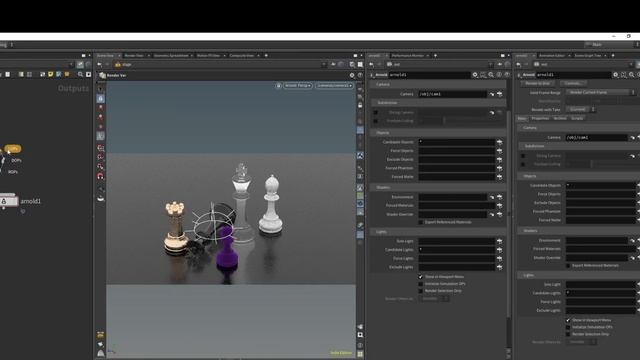Select the red magnet snapping tool in viewport
Screen dimensions: 640x360
coord(100,176)
